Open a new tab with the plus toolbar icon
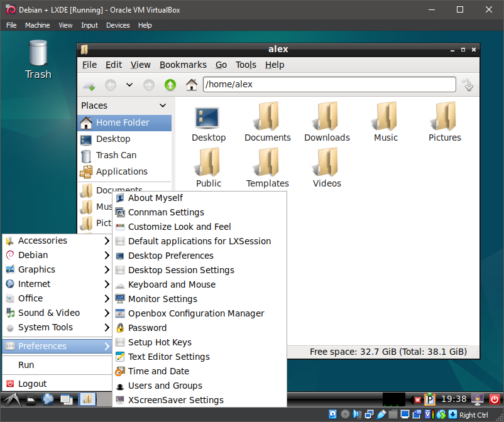The width and height of the screenshot is (504, 422). coord(89,84)
